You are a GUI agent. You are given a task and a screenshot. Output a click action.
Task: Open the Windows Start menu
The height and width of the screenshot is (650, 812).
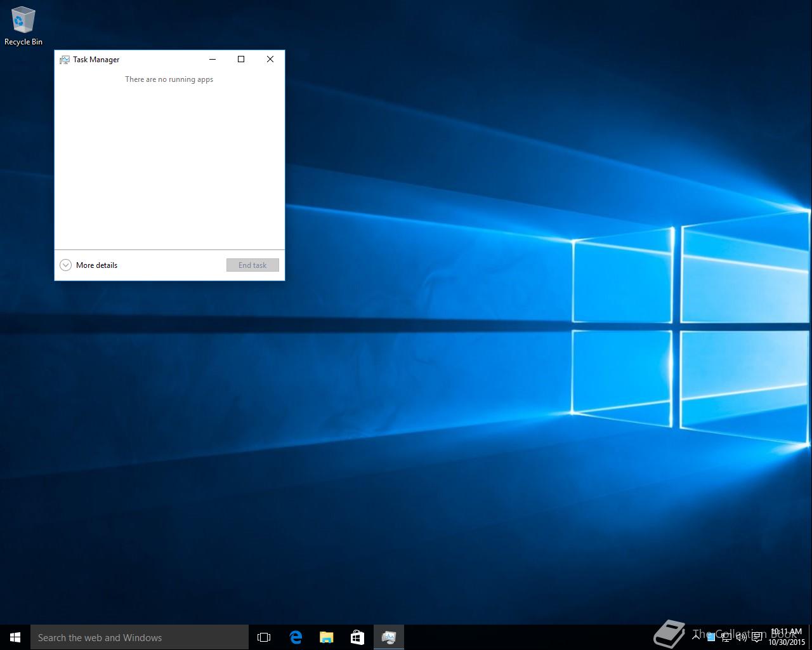[x=15, y=637]
